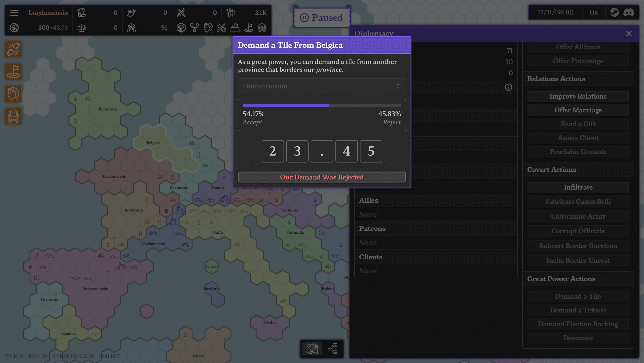Click the Britannia province on map
The height and width of the screenshot is (363, 644).
[x=108, y=109]
